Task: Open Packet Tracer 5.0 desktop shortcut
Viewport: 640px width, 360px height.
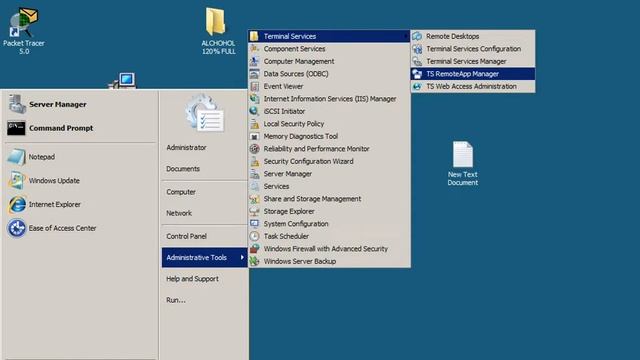Action: click(x=24, y=31)
